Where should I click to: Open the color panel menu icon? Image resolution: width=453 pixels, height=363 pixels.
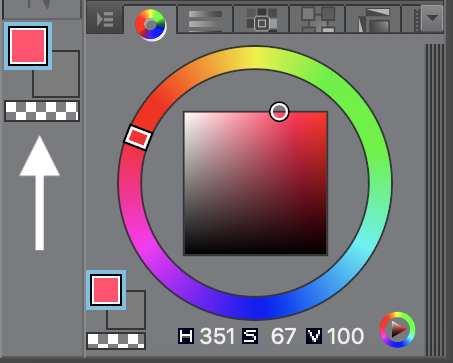[x=105, y=19]
